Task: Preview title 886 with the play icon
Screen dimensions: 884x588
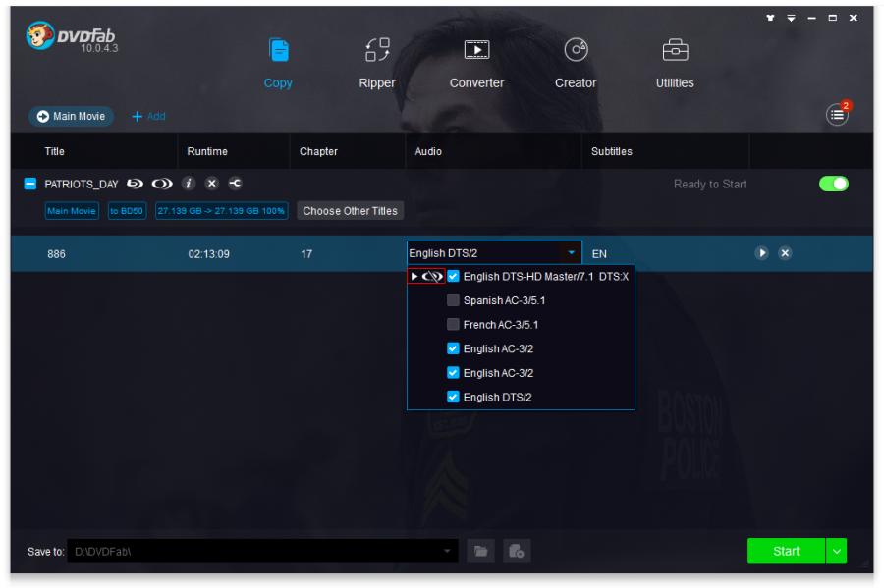Action: pyautogui.click(x=761, y=253)
